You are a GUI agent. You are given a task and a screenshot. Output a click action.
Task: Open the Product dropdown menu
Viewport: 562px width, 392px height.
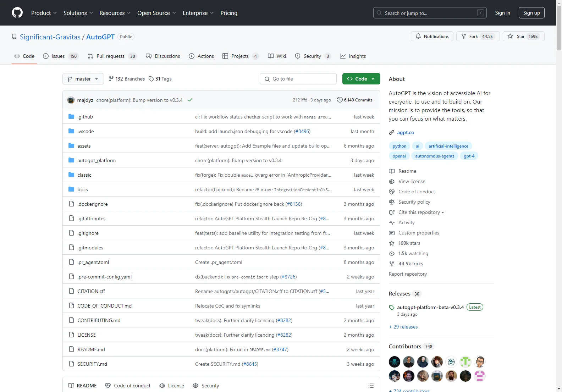(x=44, y=13)
